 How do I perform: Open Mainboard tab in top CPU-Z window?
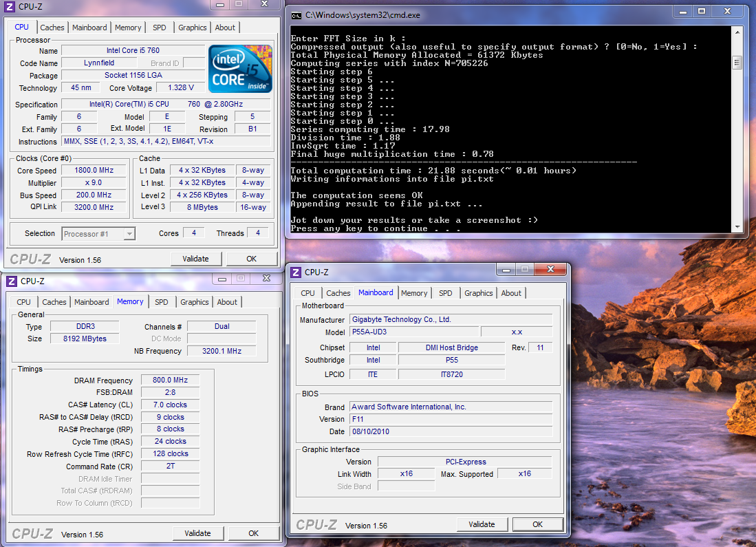tap(89, 28)
